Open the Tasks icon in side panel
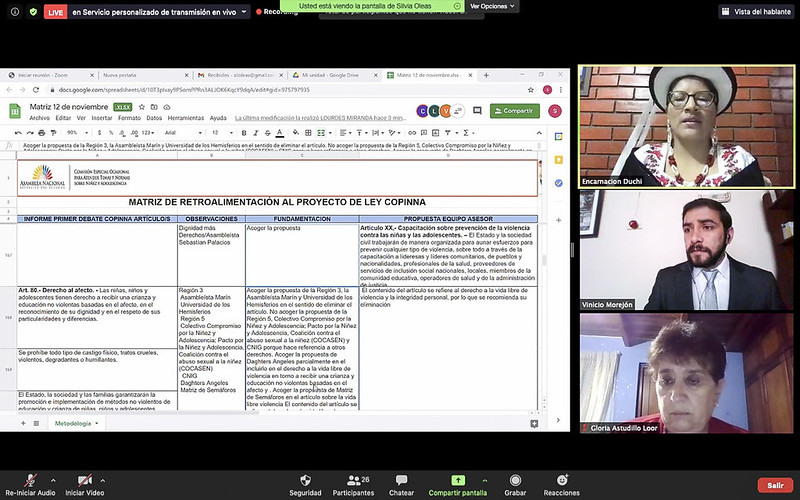This screenshot has width=800, height=500. pos(559,183)
